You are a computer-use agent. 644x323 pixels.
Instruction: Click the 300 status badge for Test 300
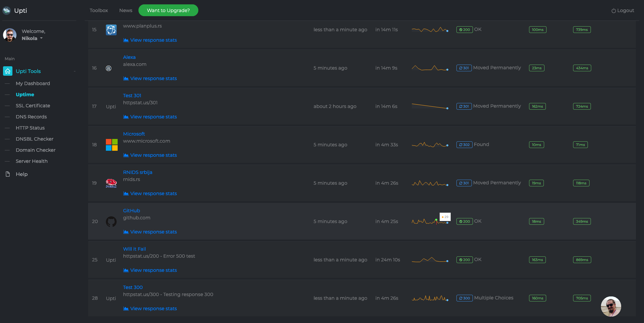click(465, 298)
